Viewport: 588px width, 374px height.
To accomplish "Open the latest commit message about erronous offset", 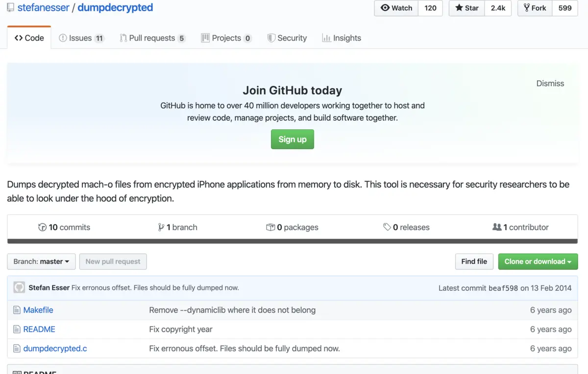I will pyautogui.click(x=155, y=288).
